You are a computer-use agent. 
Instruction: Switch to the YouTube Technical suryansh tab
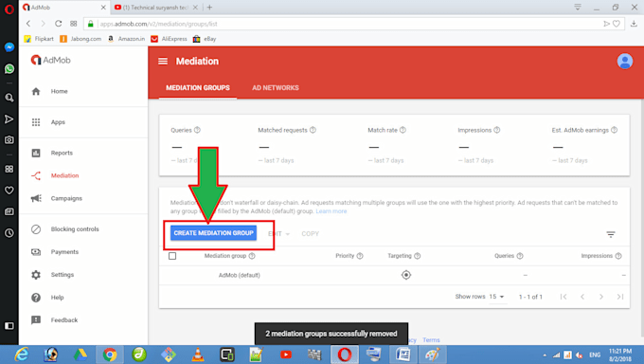click(154, 8)
